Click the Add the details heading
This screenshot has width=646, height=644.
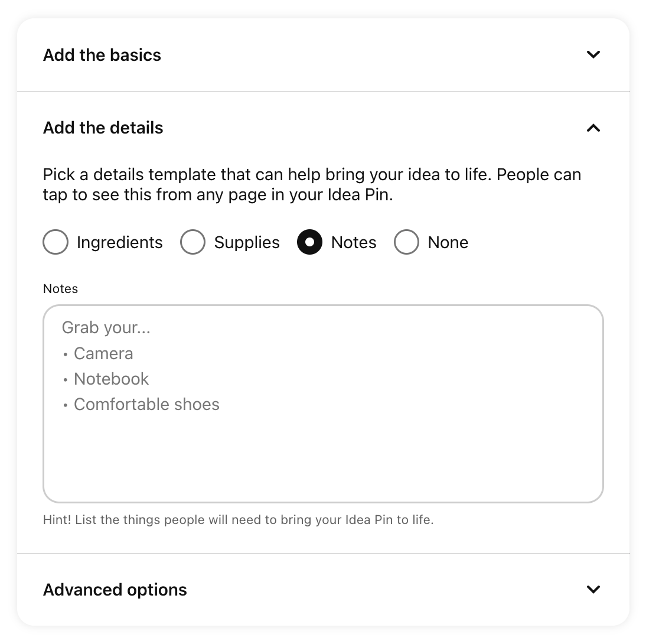tap(103, 128)
